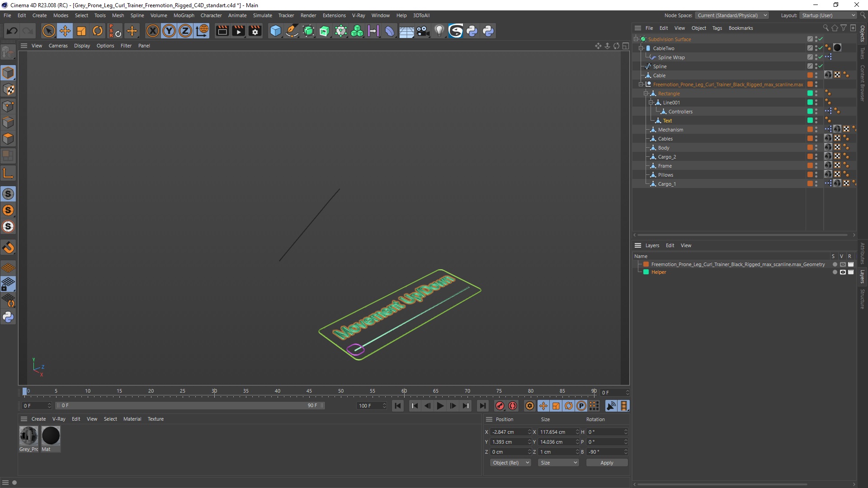Click the Undo arrow icon
Screen dimensions: 868x488
[12, 31]
